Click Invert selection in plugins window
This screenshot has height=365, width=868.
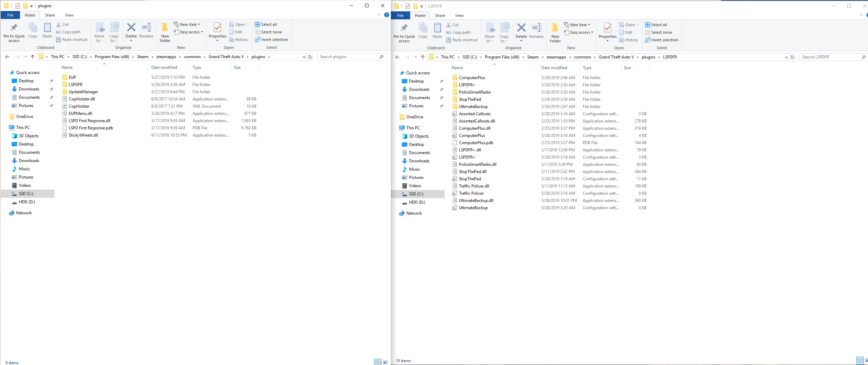[x=272, y=40]
